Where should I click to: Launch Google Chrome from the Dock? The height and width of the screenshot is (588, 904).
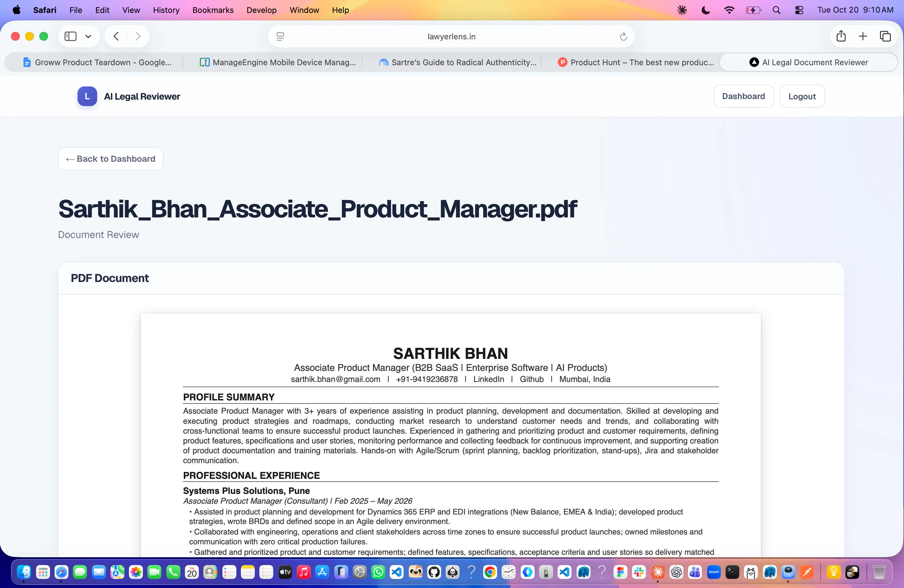(x=490, y=572)
